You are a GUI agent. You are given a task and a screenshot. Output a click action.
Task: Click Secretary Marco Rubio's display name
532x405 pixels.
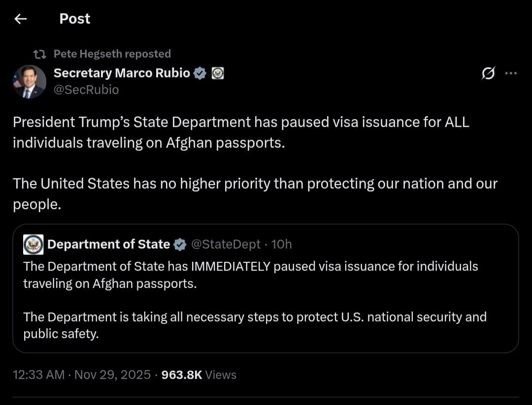[x=121, y=72]
